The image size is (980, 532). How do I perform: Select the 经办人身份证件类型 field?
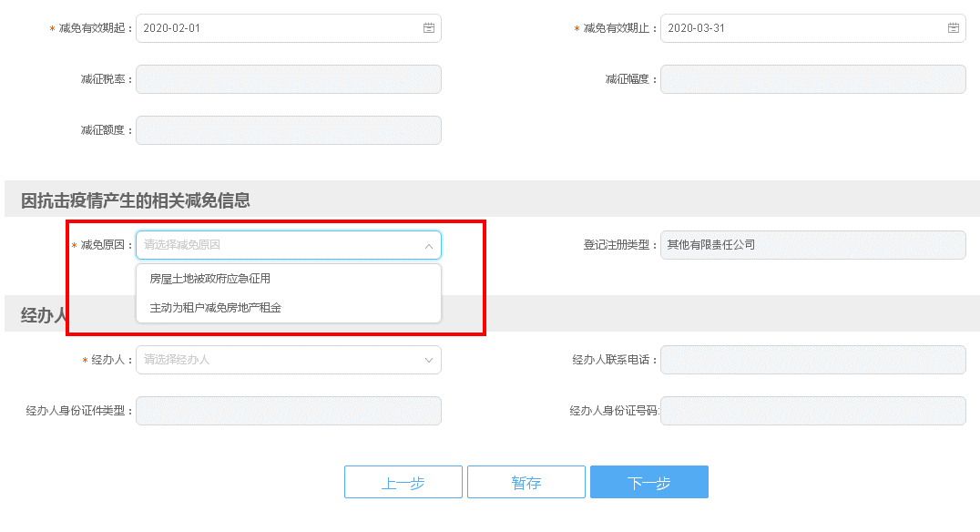point(288,411)
